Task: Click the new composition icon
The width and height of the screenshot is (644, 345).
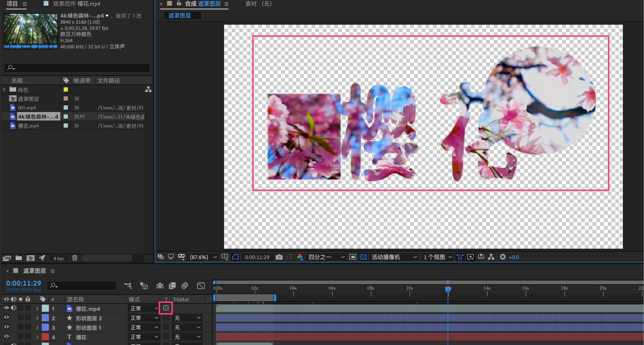Action: point(30,258)
